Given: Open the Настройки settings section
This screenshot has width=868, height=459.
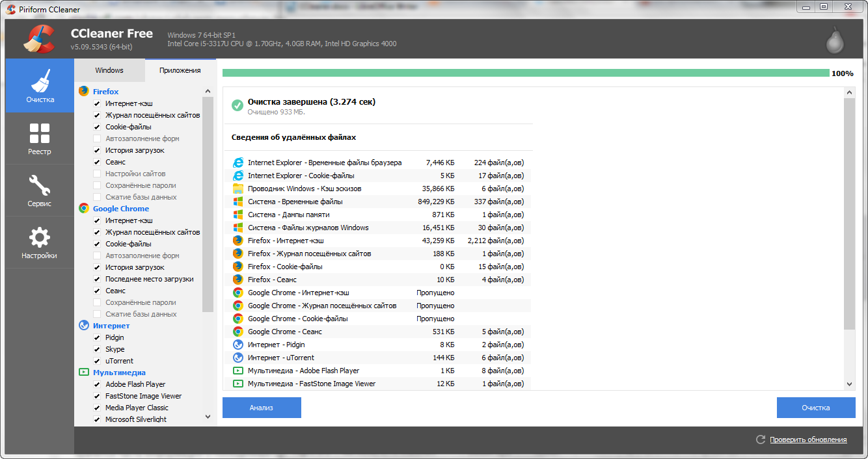Looking at the screenshot, I should coord(40,243).
